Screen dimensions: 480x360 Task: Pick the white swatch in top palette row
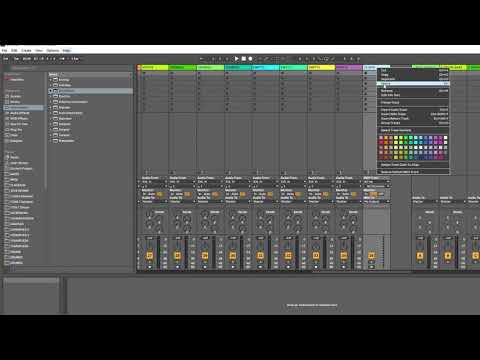(x=445, y=138)
